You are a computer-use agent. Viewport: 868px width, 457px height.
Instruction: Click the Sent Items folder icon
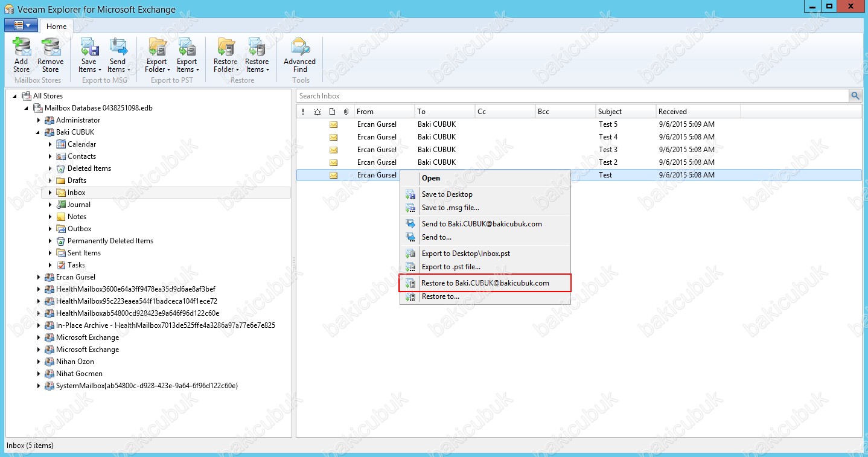[60, 253]
